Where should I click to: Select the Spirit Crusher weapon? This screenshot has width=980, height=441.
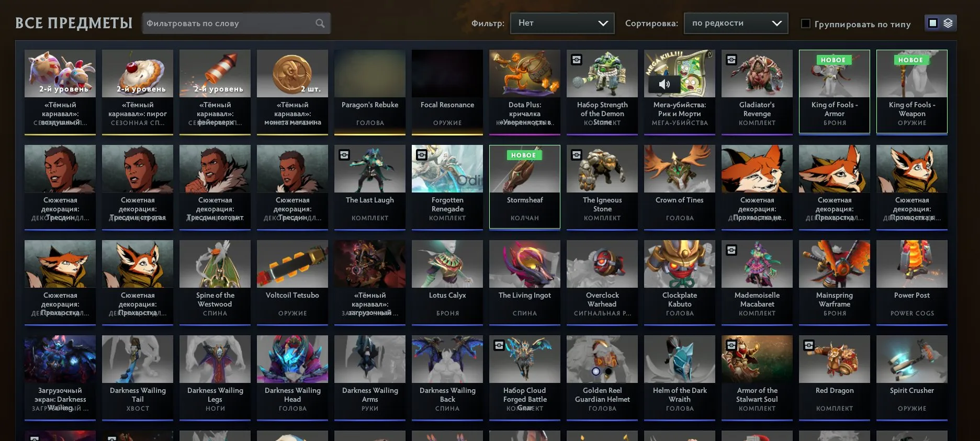912,377
